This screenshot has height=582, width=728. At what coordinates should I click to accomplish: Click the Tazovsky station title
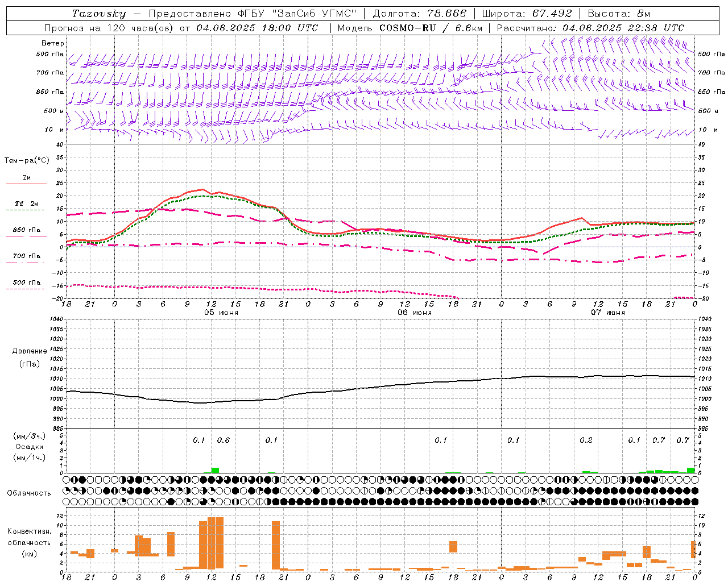[99, 14]
